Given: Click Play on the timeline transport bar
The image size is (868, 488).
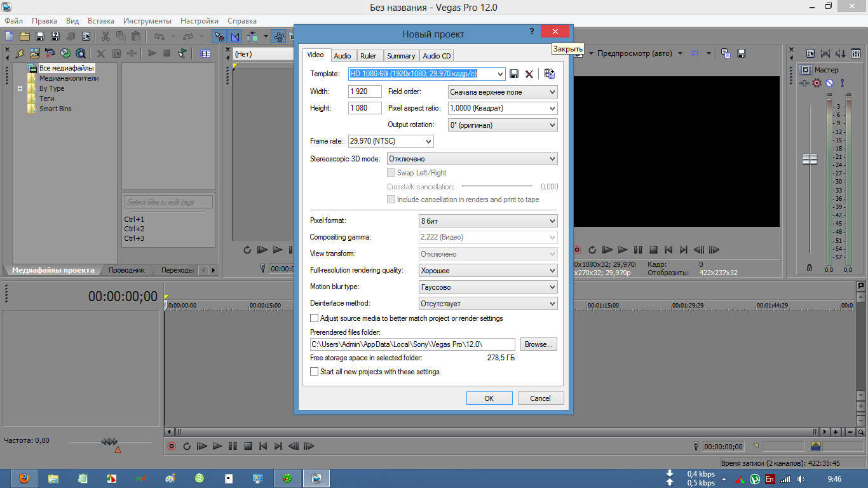Looking at the screenshot, I should [x=217, y=446].
